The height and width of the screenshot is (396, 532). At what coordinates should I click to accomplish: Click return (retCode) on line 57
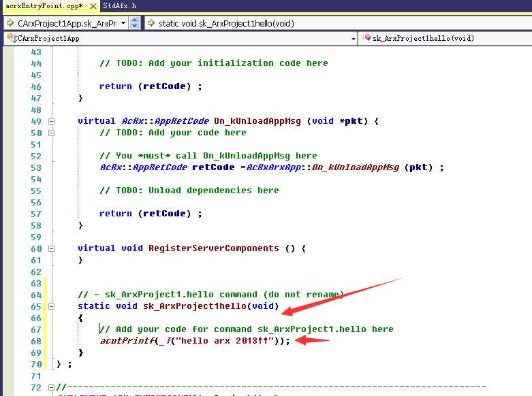click(x=151, y=214)
